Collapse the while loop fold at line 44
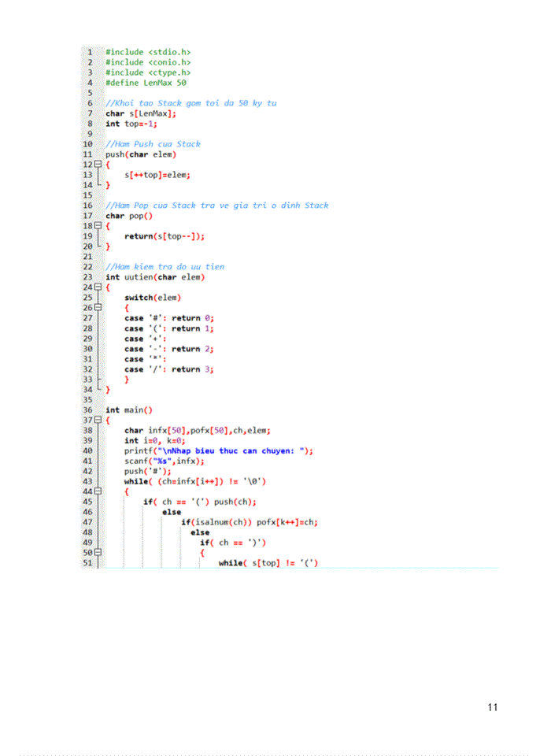This screenshot has width=551, height=756. (98, 491)
